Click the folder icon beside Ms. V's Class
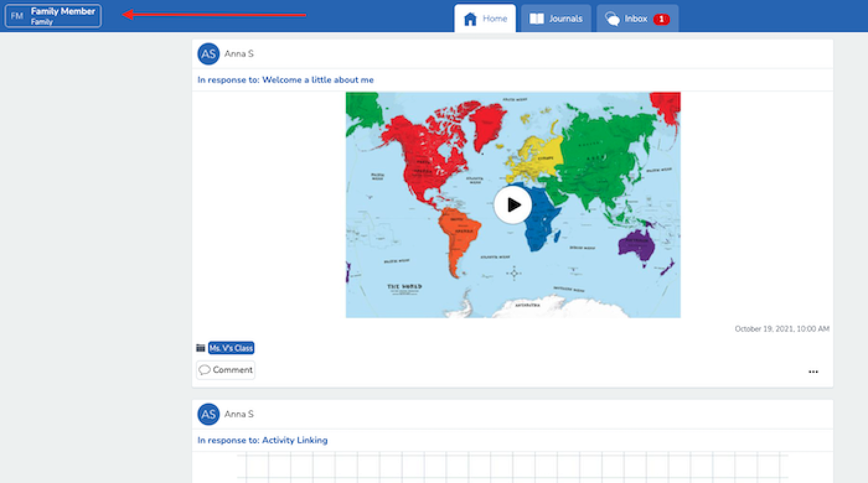Image resolution: width=868 pixels, height=483 pixels. click(x=201, y=348)
